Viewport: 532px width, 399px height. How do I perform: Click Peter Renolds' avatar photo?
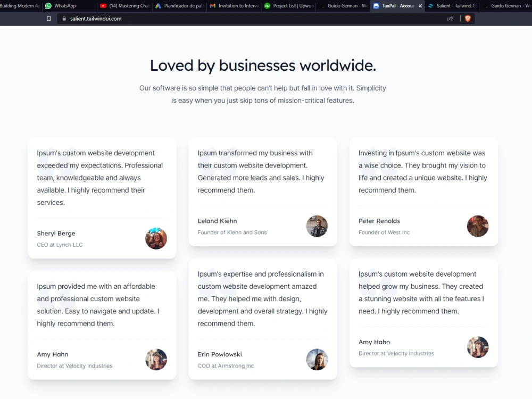point(478,226)
